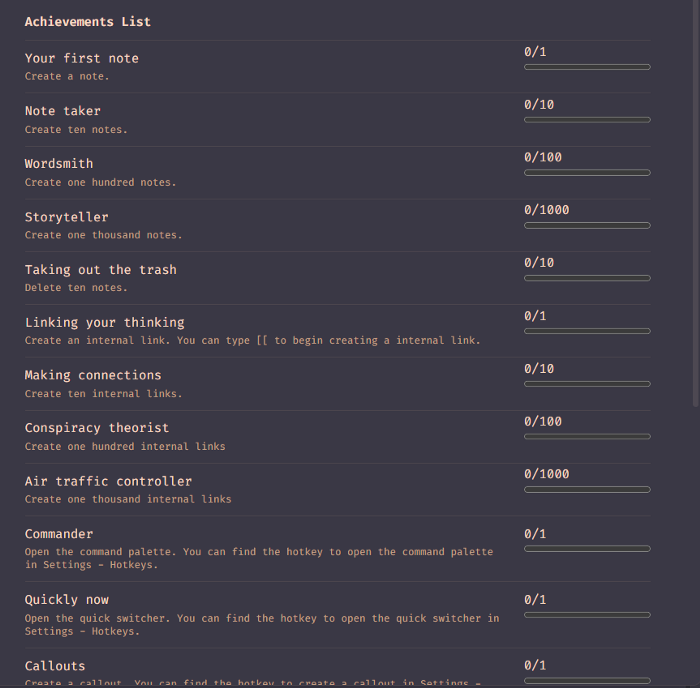This screenshot has height=688, width=700.
Task: Click the Callouts achievement title
Action: click(x=55, y=666)
